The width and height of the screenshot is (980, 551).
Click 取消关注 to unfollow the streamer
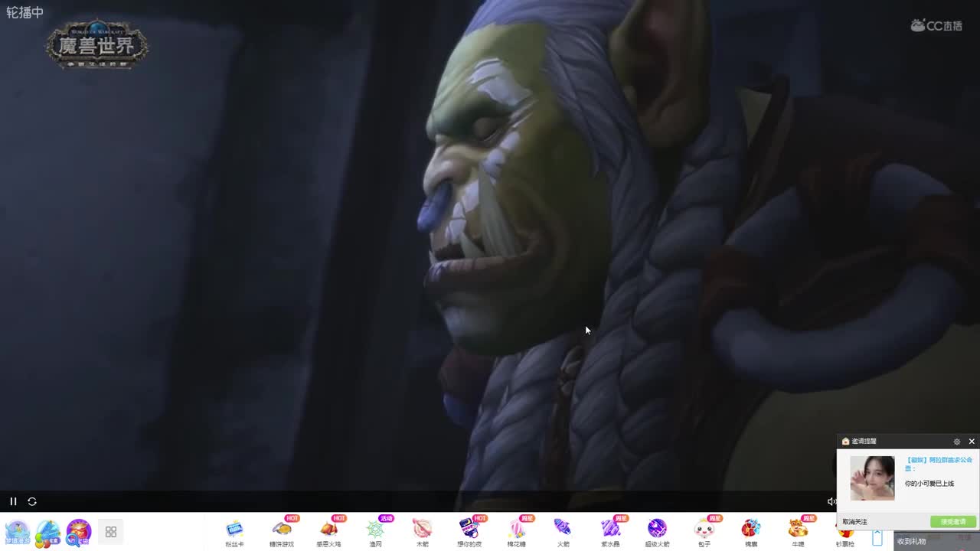[854, 522]
